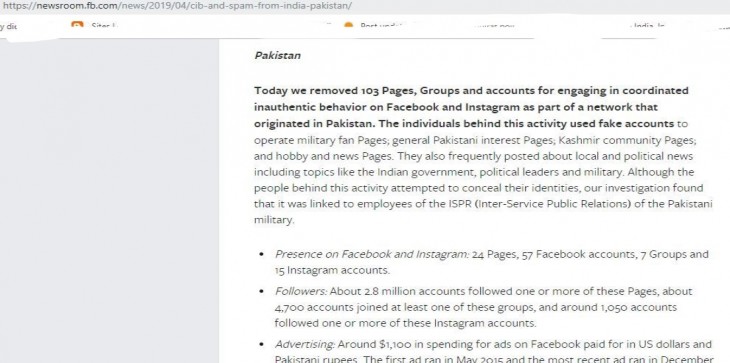Viewport: 730px width, 363px height.
Task: Open the bookmark labeled 'Sites'
Action: 101,26
